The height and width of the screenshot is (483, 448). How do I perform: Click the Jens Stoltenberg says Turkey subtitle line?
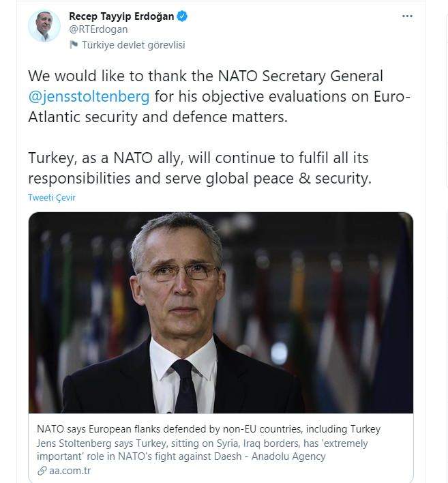(202, 443)
